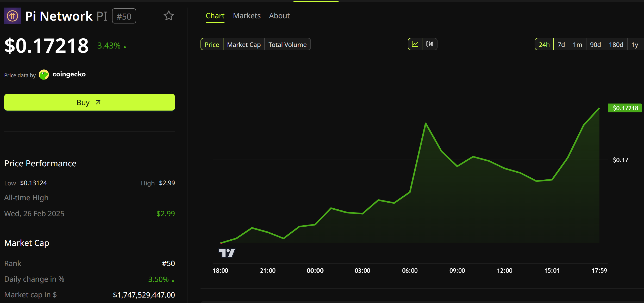The width and height of the screenshot is (644, 303).
Task: Click the CoinGecko gecko logo
Action: (43, 75)
